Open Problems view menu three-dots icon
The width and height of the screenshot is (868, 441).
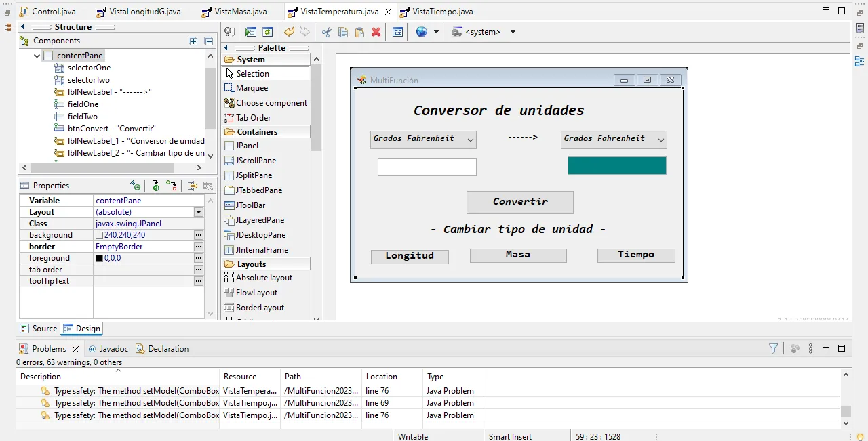810,349
